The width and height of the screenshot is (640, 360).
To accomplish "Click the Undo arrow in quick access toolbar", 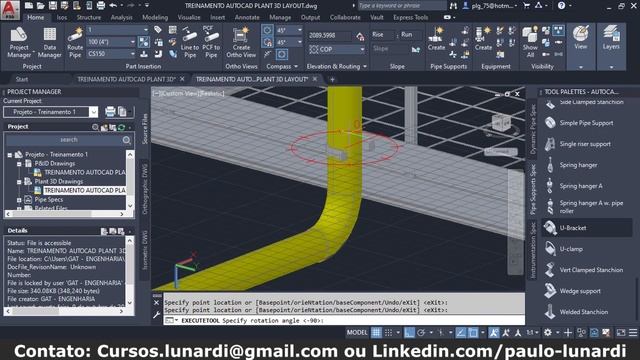I will [113, 6].
